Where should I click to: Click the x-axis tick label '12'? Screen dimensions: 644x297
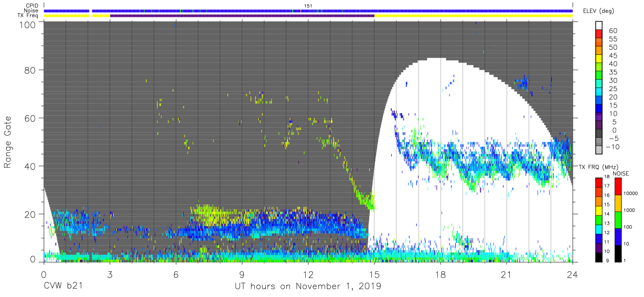(x=308, y=274)
